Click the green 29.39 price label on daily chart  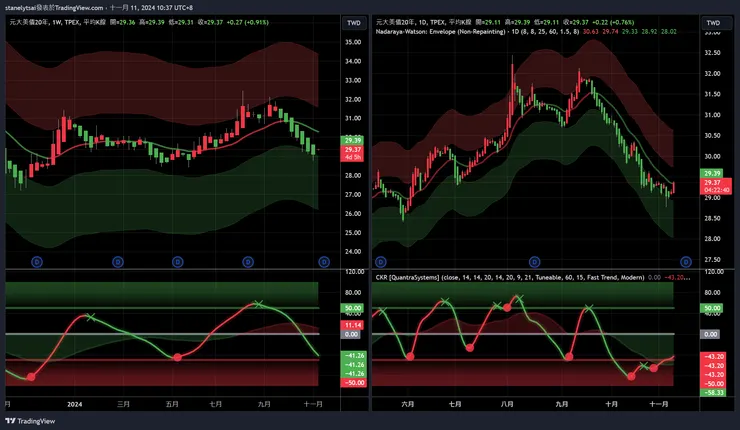(712, 173)
